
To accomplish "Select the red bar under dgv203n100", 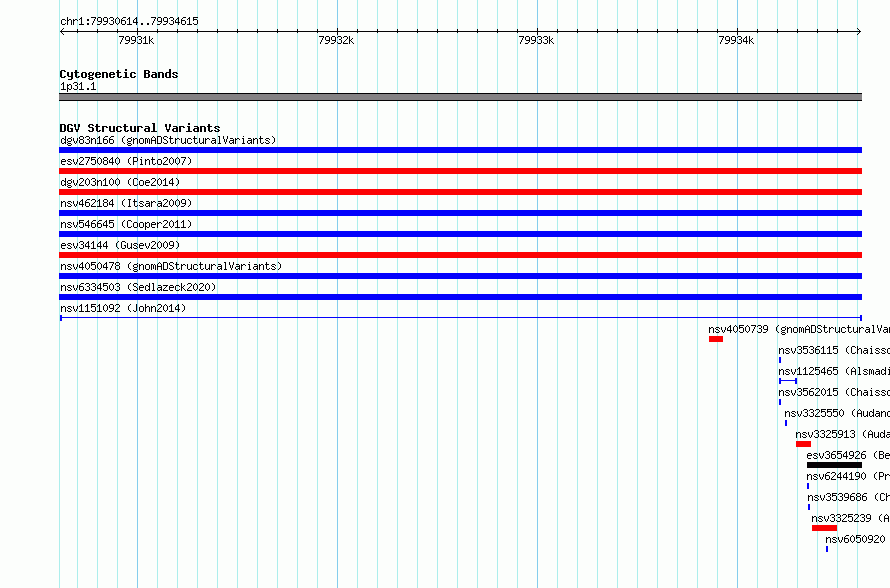I will [x=460, y=192].
